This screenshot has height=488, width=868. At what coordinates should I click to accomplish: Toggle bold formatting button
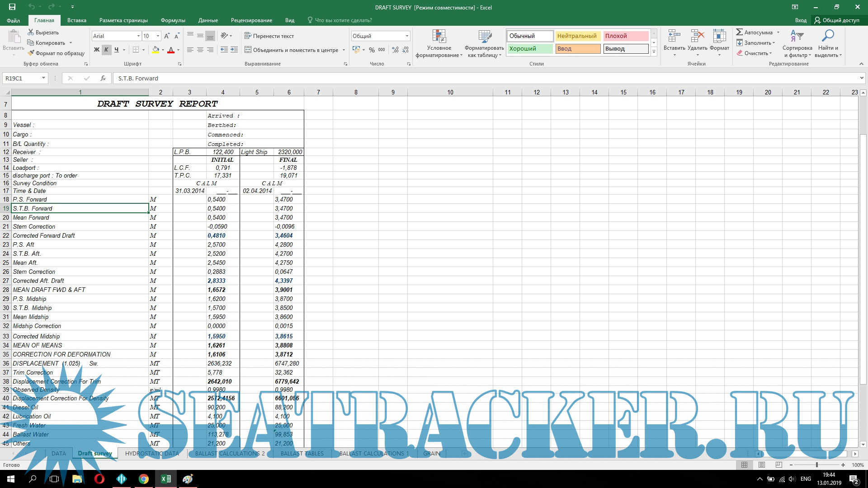tap(96, 50)
